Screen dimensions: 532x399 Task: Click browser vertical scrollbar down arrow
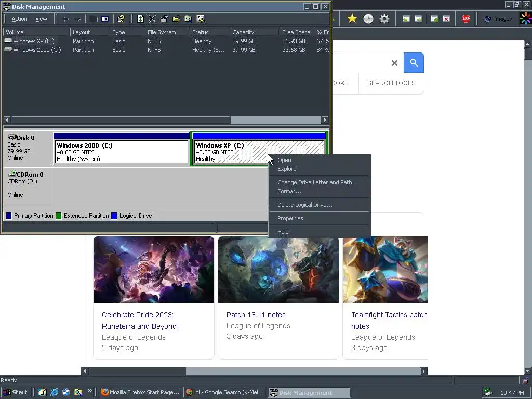click(528, 371)
